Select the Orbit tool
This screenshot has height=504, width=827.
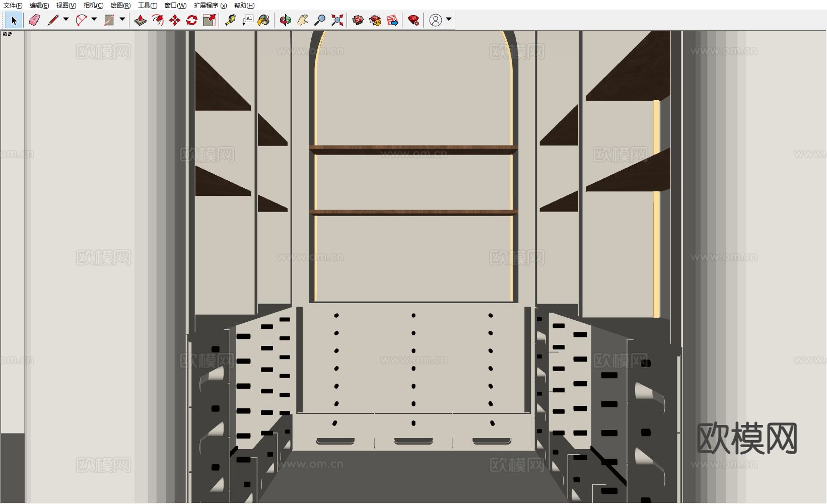tap(286, 20)
